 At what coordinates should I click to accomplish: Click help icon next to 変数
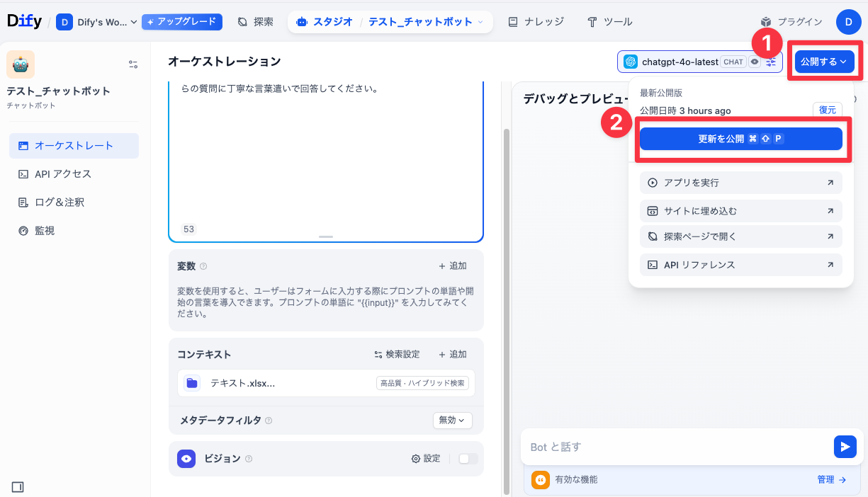203,266
